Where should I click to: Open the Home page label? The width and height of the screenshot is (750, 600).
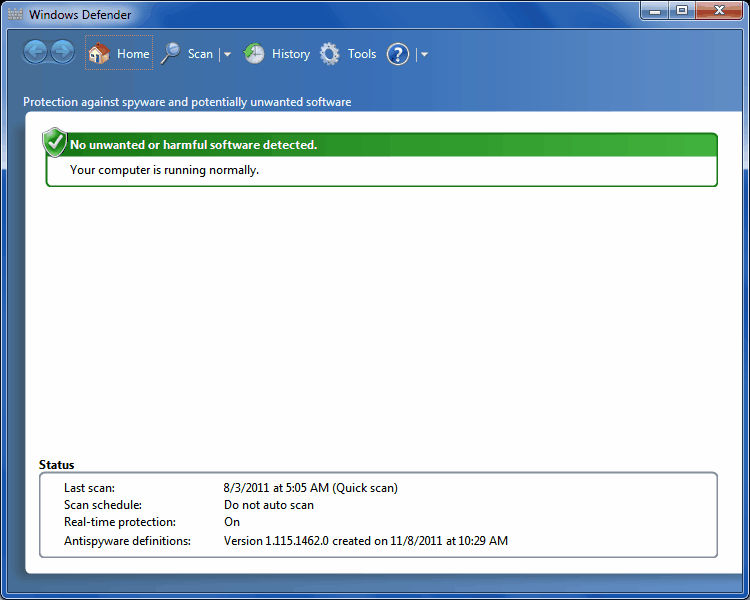[133, 54]
